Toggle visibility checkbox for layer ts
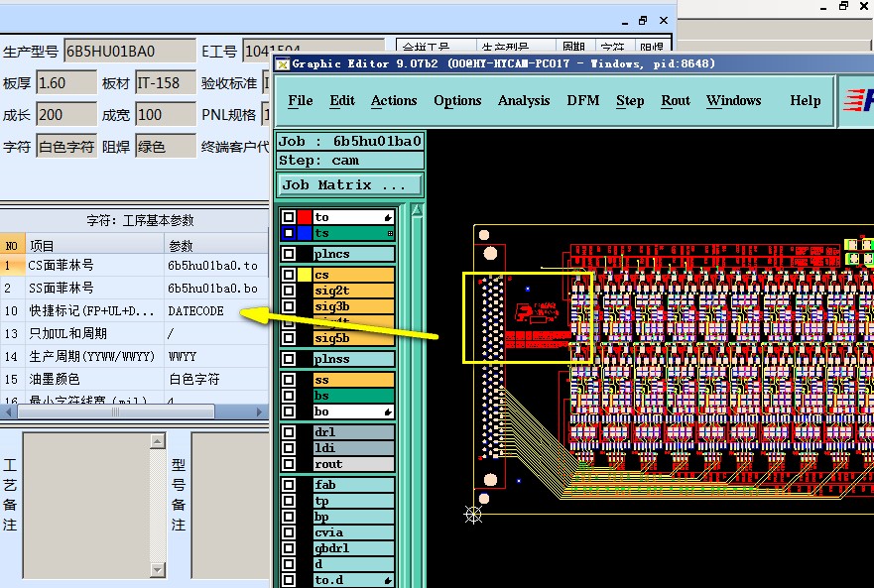Screen dimensions: 874x588 pyautogui.click(x=289, y=233)
